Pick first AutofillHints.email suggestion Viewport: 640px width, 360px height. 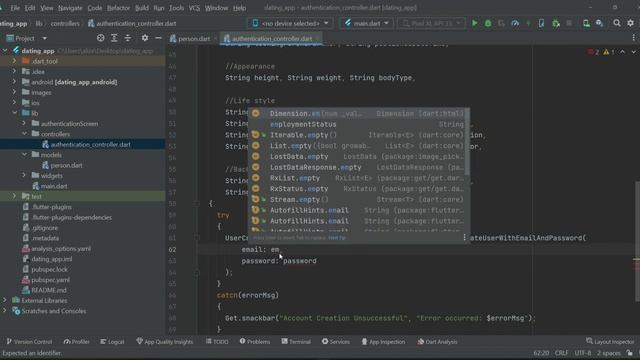[358, 210]
